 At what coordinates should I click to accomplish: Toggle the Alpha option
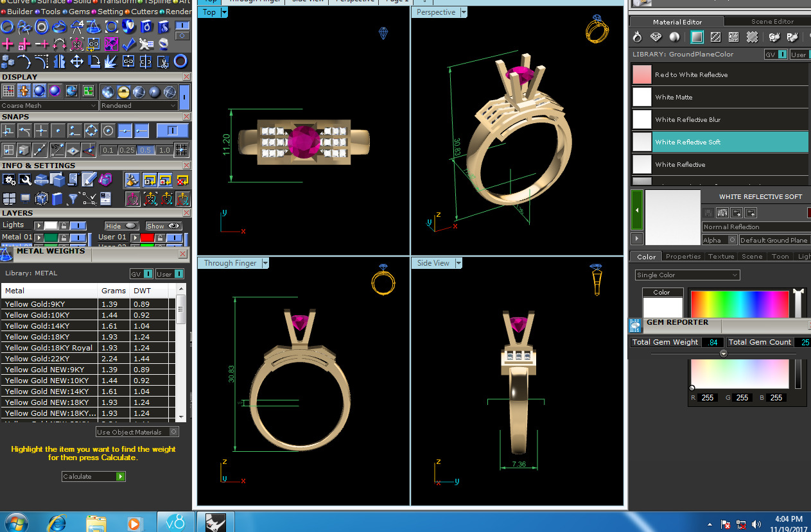click(719, 240)
